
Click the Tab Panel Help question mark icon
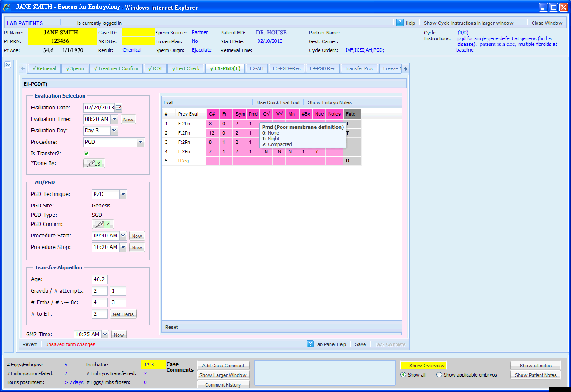click(x=310, y=344)
